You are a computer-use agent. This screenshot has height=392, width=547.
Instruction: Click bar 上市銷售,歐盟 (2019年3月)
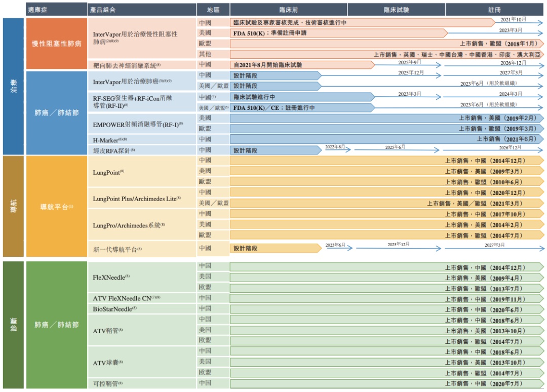[387, 129]
